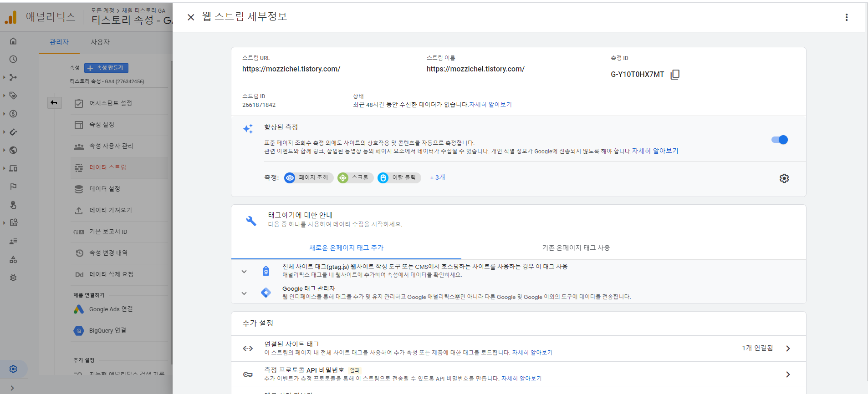Click the wrench tagging guide icon
The width and height of the screenshot is (868, 394).
(x=251, y=221)
